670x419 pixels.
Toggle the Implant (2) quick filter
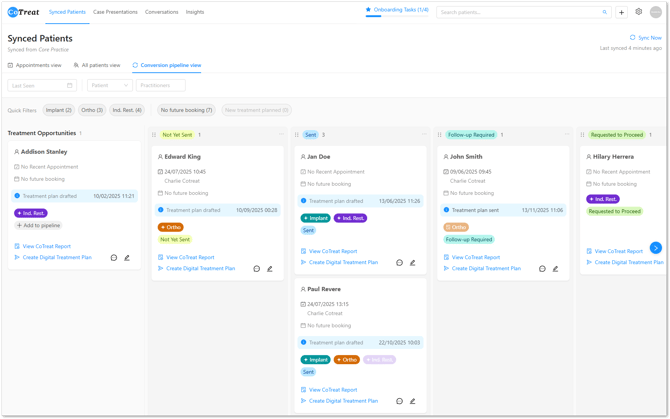click(58, 110)
